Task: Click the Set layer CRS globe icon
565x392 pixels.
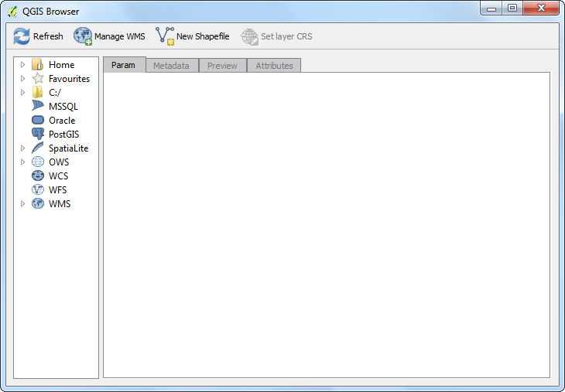Action: (249, 36)
